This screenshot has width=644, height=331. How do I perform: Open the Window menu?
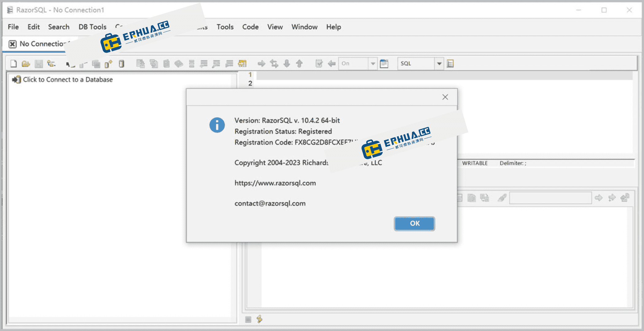tap(304, 27)
